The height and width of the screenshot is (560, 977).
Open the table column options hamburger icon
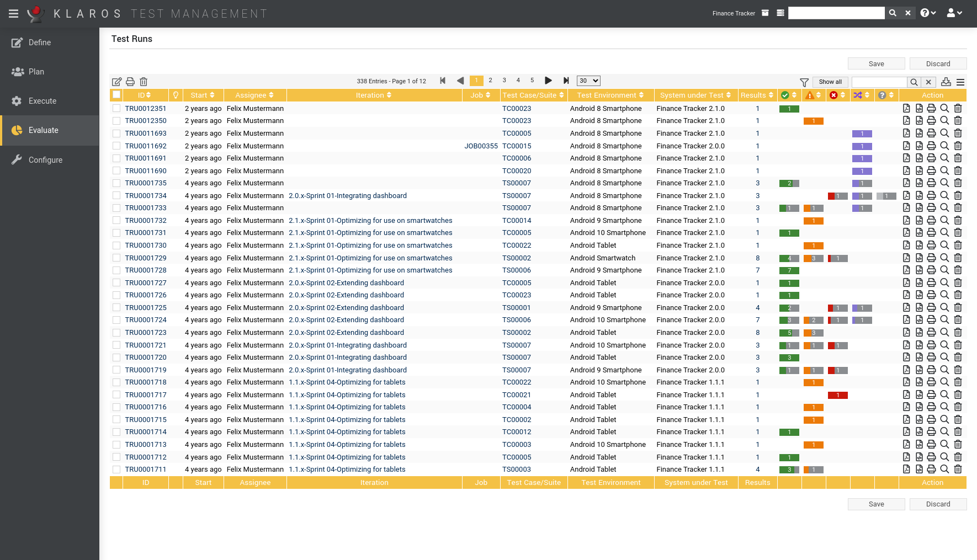(x=960, y=82)
